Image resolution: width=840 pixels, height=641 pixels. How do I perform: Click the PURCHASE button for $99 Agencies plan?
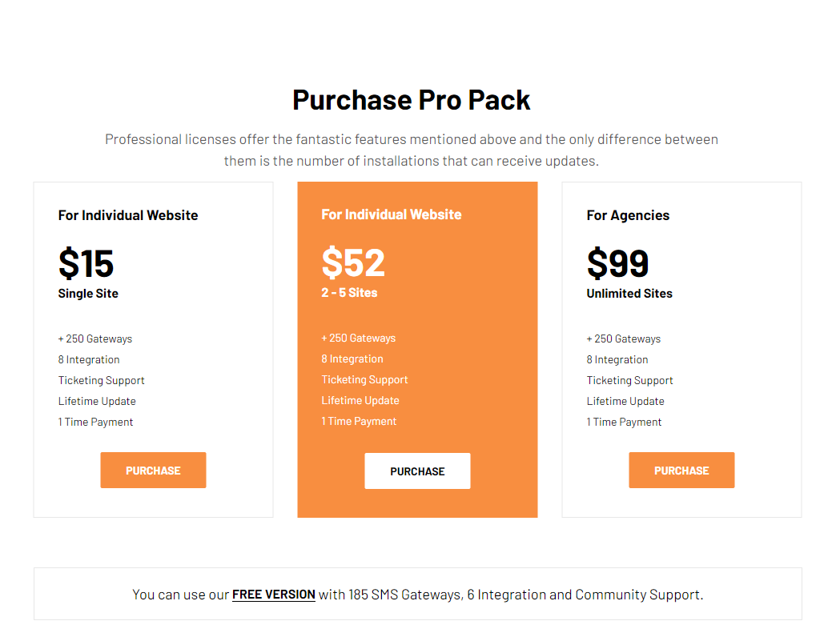(681, 471)
